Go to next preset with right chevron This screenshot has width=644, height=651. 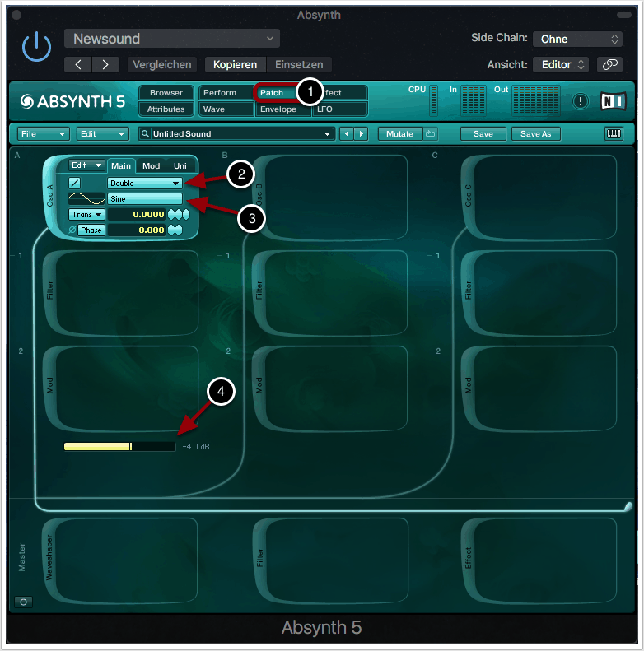tap(105, 65)
